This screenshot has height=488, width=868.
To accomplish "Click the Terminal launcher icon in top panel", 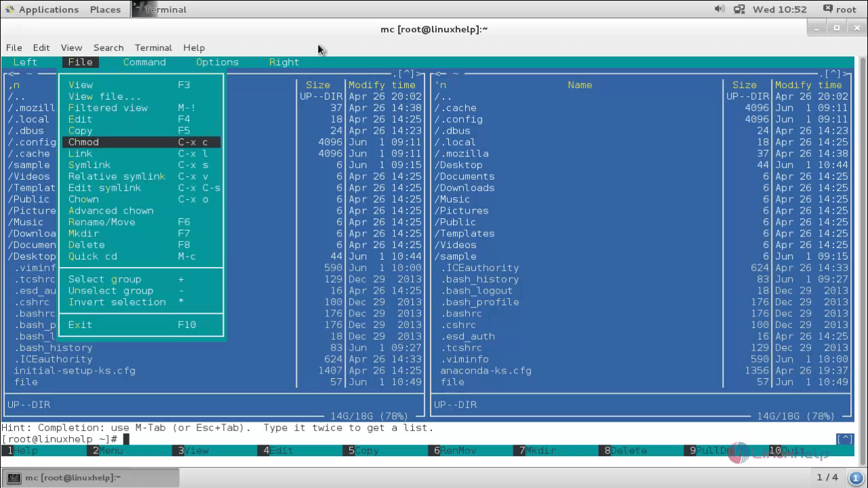I will (x=138, y=9).
